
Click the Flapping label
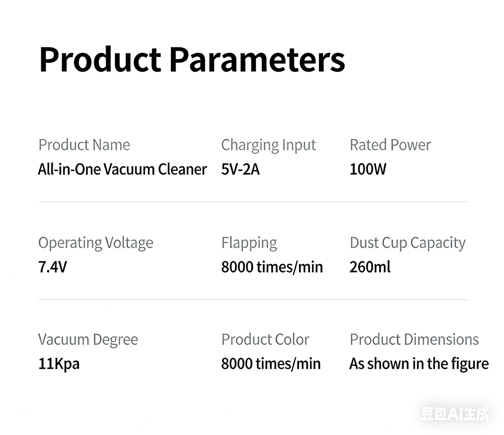(249, 243)
